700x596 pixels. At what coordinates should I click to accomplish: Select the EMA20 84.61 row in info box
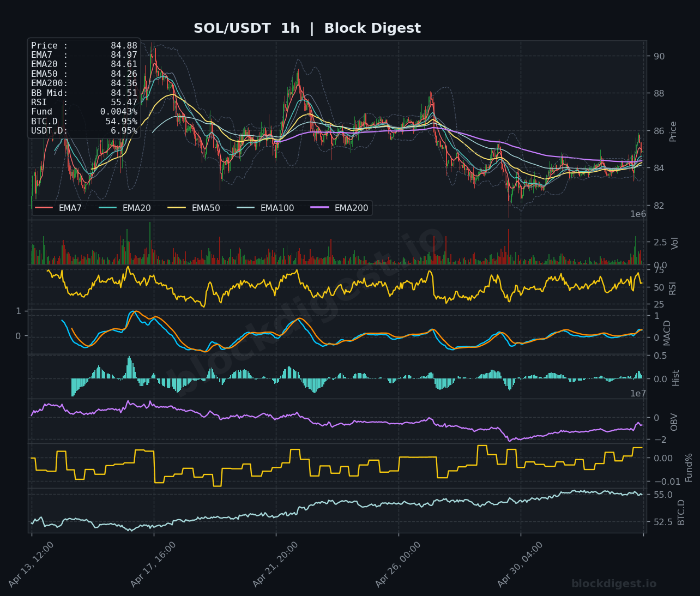click(84, 64)
